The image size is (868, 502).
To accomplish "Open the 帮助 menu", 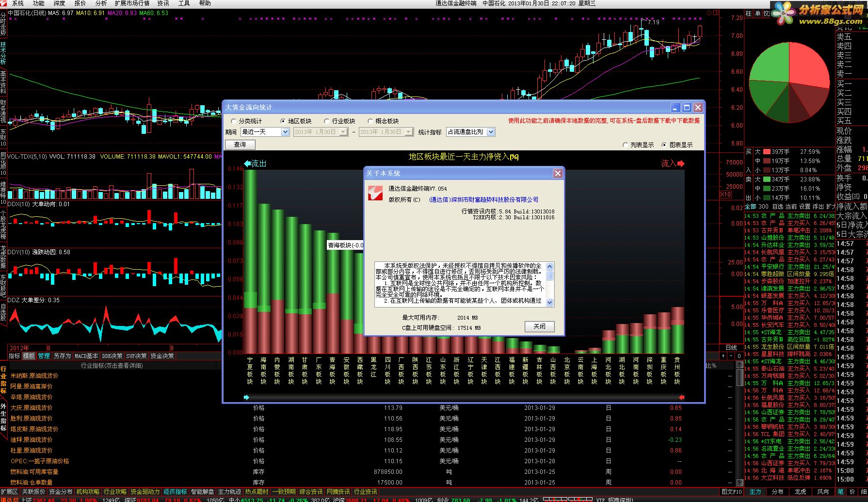I will pos(205,3).
